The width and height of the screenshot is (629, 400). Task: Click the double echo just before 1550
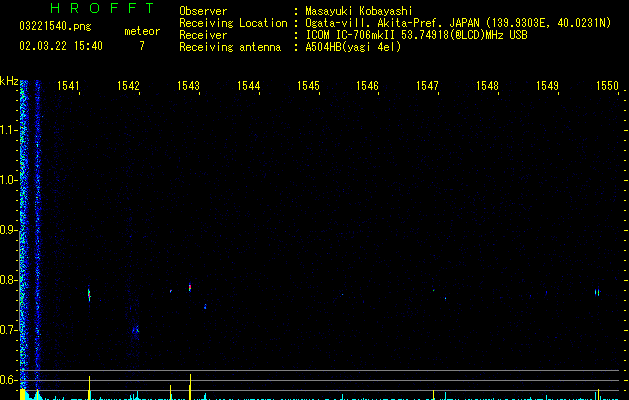[597, 292]
